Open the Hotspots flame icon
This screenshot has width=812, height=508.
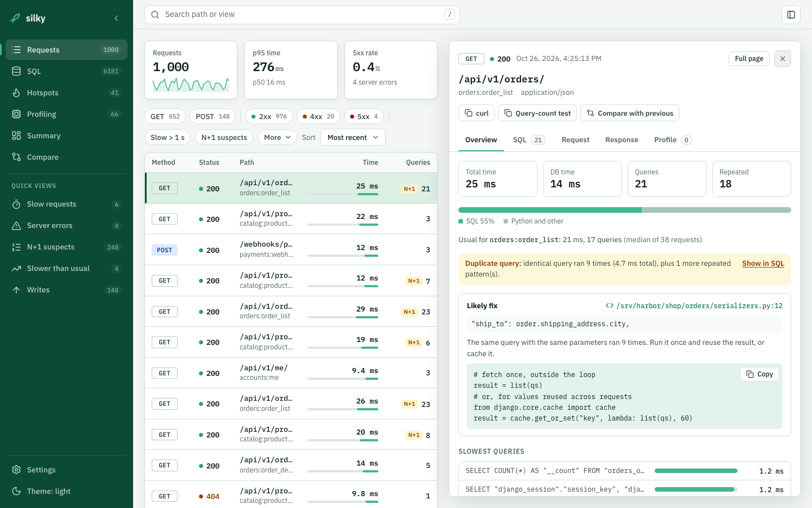tap(16, 93)
